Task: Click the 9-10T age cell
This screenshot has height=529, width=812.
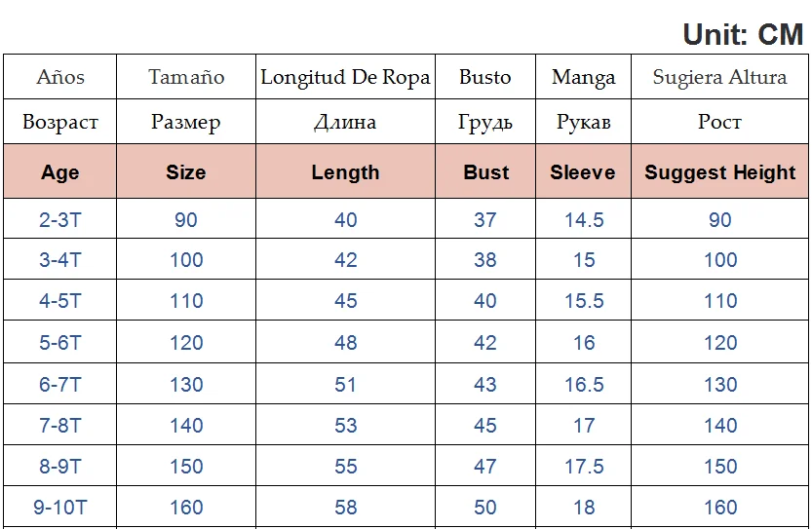Action: [x=60, y=507]
